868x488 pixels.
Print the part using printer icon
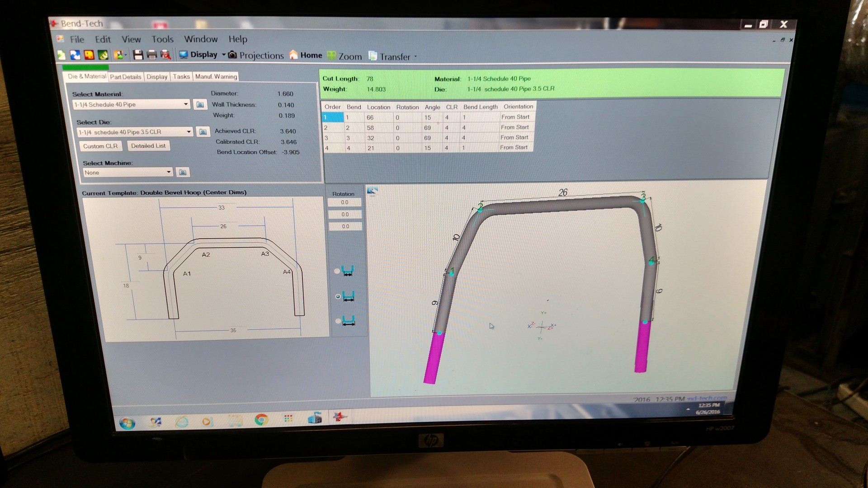(x=152, y=55)
